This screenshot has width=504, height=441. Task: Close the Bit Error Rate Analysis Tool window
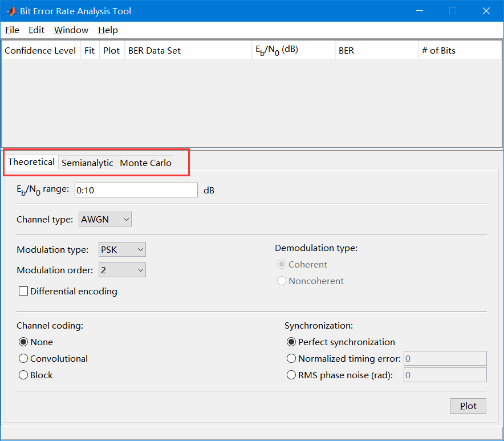486,11
